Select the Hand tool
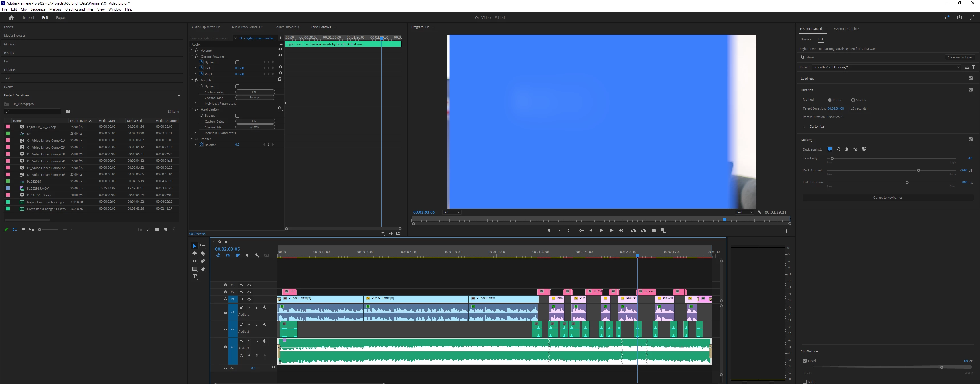980x384 pixels. click(203, 269)
